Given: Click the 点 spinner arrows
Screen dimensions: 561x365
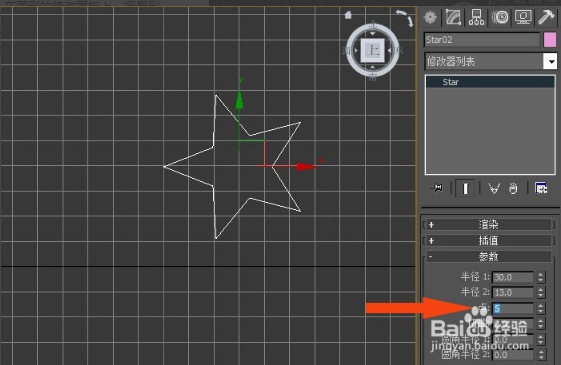Looking at the screenshot, I should (541, 308).
